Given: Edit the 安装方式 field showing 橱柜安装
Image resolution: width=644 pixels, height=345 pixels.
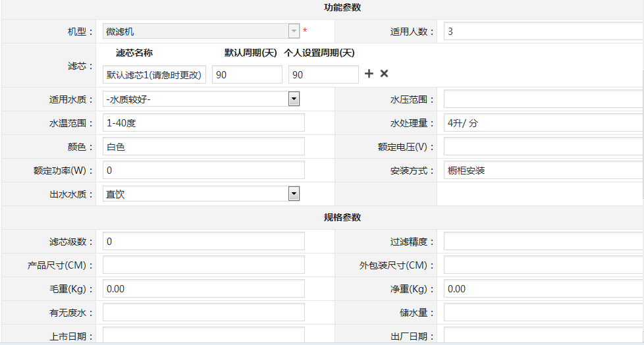Looking at the screenshot, I should click(x=543, y=170).
